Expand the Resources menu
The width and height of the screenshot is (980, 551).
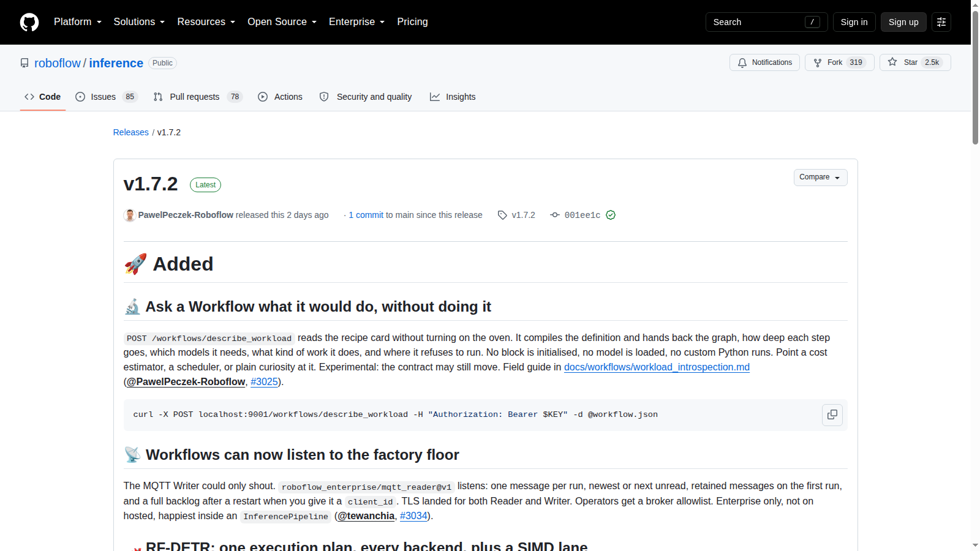point(206,22)
